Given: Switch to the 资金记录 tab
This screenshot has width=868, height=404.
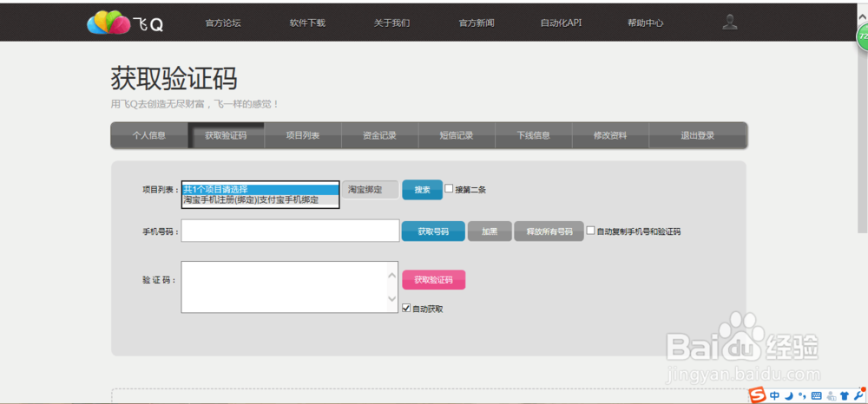Looking at the screenshot, I should click(x=380, y=135).
